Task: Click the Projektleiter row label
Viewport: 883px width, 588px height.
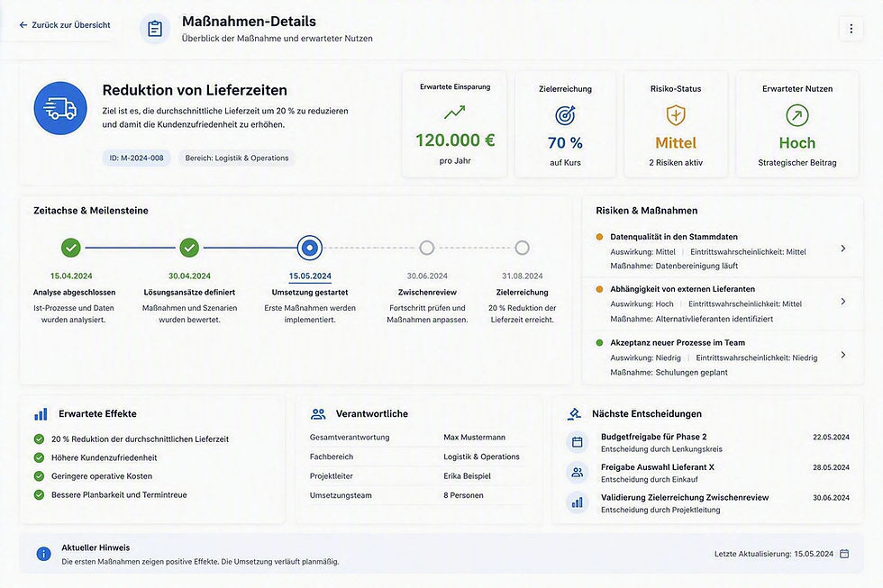Action: click(332, 476)
